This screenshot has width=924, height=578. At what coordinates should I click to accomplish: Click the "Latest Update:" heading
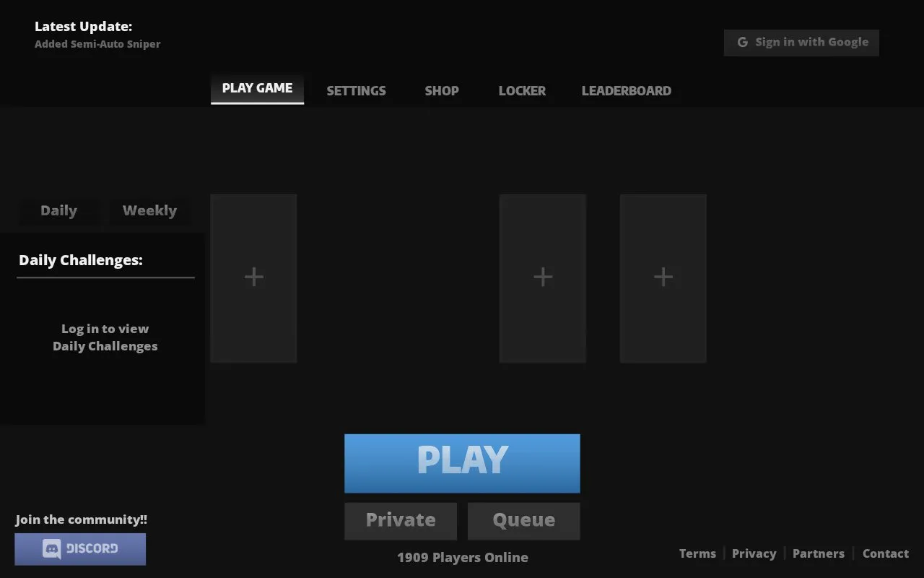pos(84,27)
